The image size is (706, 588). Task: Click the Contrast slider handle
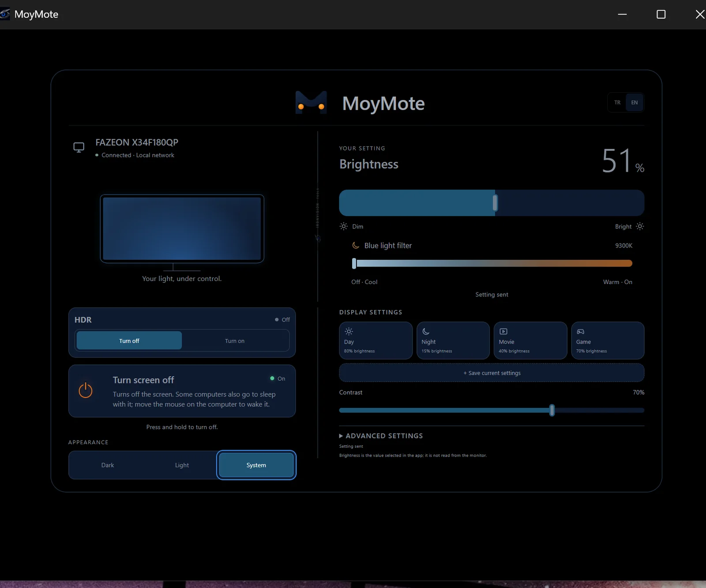(552, 410)
